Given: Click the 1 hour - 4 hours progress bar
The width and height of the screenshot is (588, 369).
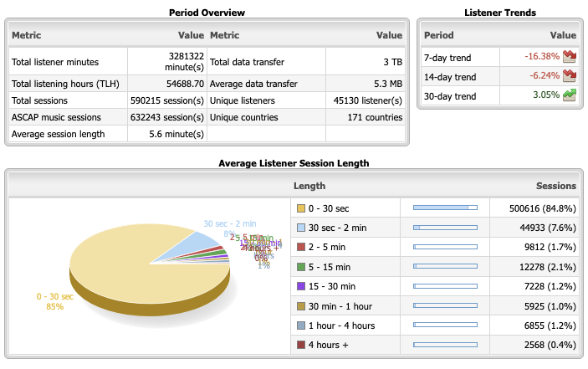Looking at the screenshot, I should (445, 325).
